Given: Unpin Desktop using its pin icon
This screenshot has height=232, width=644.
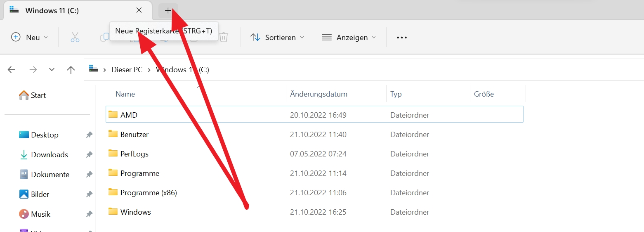Looking at the screenshot, I should pos(89,135).
